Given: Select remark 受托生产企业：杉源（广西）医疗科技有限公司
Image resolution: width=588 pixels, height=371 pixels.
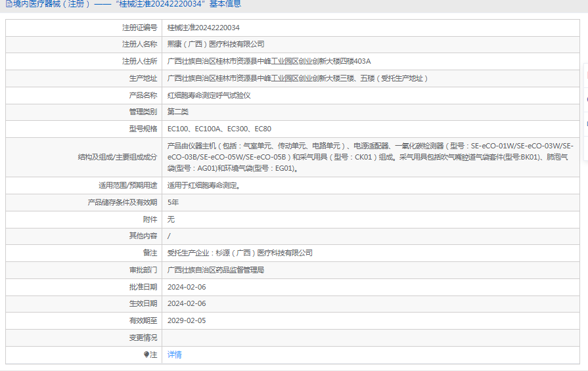Looking at the screenshot, I should pos(240,253).
